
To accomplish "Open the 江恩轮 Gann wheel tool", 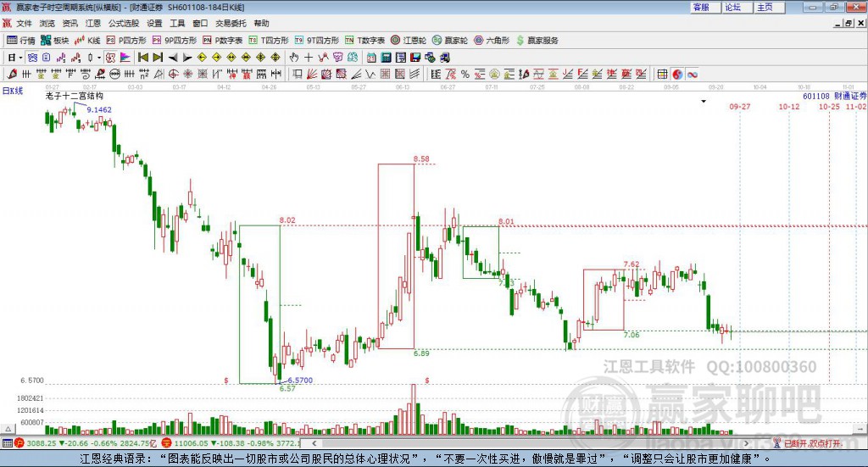I will click(x=409, y=41).
